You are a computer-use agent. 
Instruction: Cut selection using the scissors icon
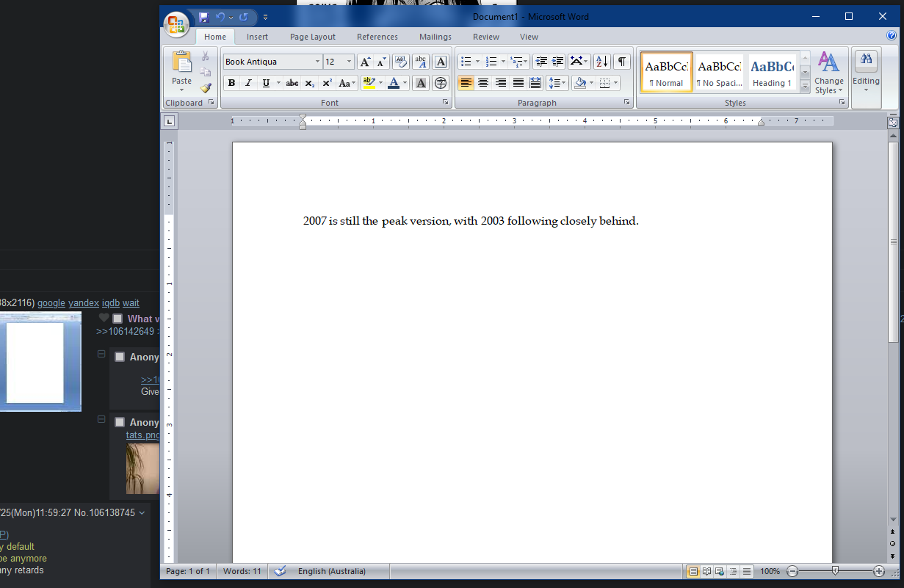click(206, 57)
